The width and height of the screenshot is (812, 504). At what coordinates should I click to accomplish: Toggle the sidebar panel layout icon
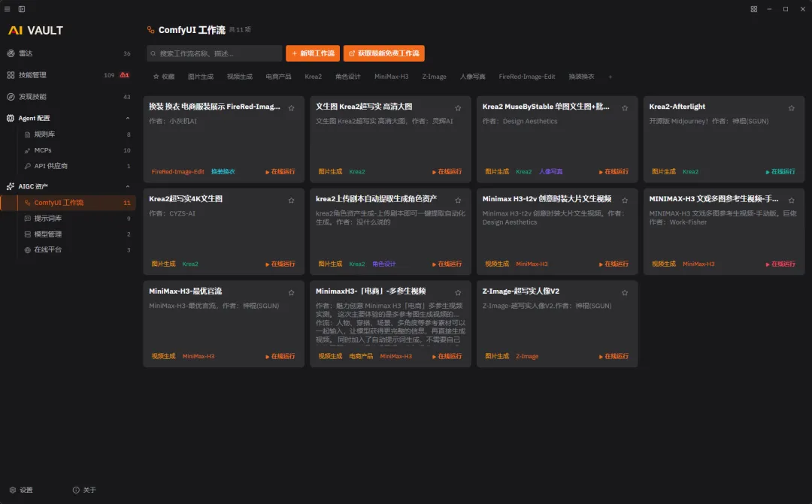click(22, 9)
